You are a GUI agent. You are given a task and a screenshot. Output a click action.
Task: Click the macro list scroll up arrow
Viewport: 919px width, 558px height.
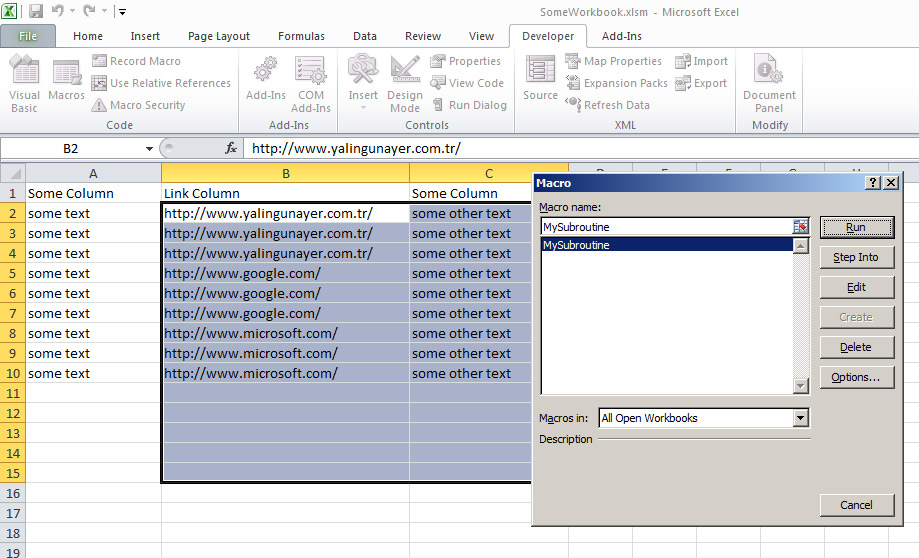pos(801,246)
